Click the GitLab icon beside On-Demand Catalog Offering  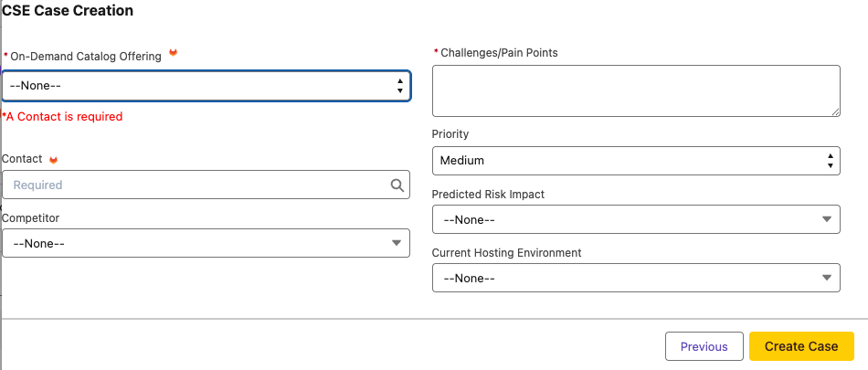(174, 53)
